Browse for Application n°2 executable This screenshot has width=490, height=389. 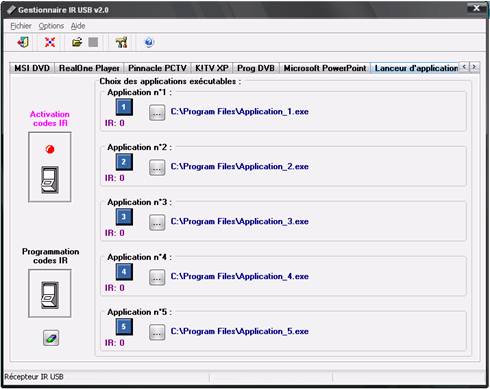pyautogui.click(x=157, y=167)
